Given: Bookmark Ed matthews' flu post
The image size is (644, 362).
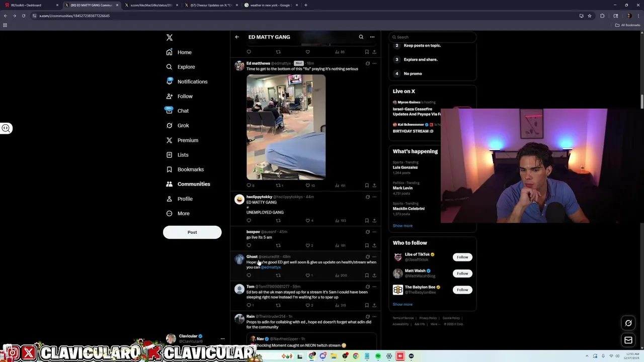Looking at the screenshot, I should [367, 186].
